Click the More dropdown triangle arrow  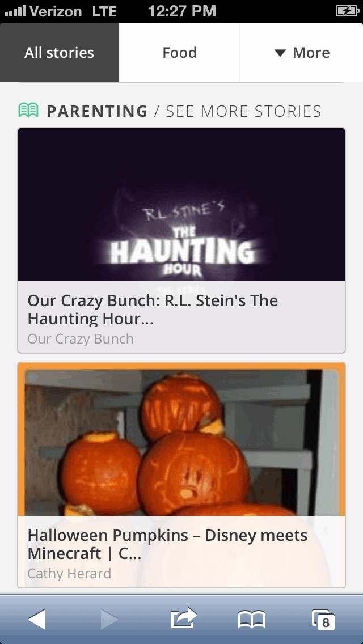280,53
